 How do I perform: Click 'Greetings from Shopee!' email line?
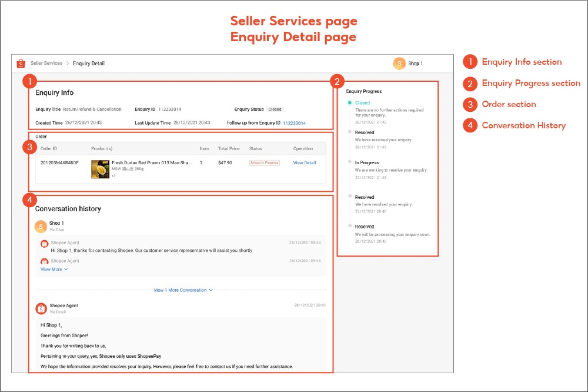65,335
